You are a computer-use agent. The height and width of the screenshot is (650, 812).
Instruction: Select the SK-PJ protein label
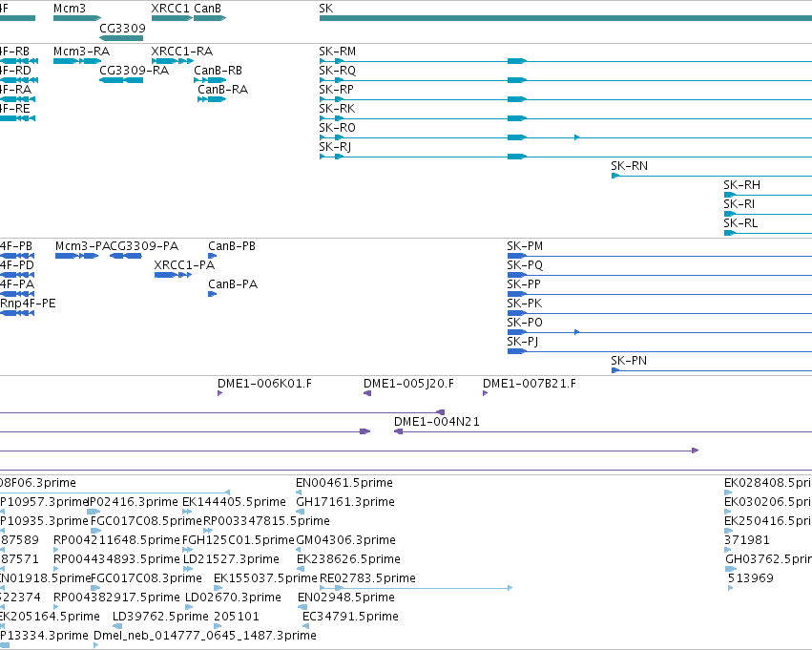[523, 342]
